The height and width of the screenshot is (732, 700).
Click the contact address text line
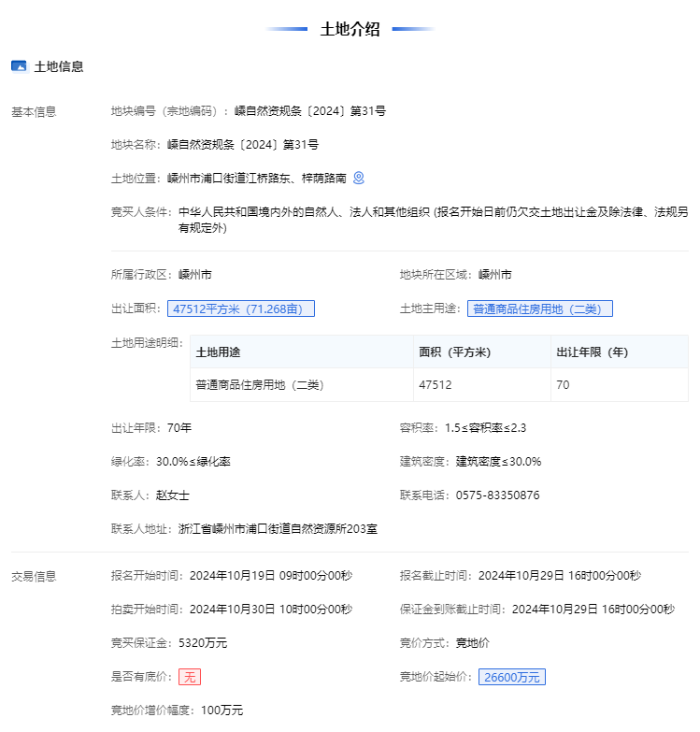[x=278, y=529]
